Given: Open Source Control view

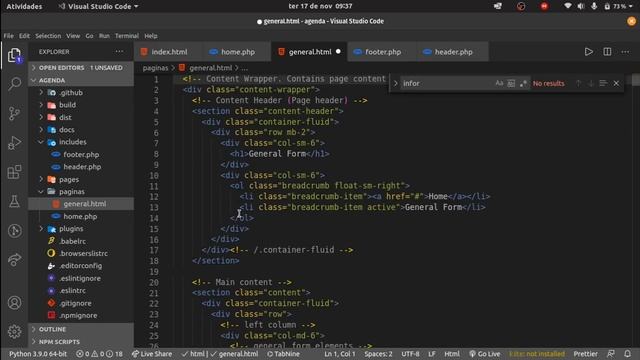Looking at the screenshot, I should tap(14, 113).
